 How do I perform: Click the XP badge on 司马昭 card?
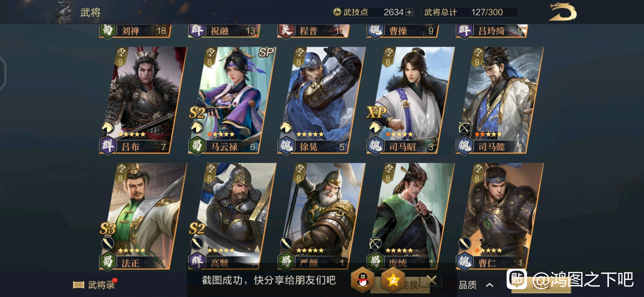click(x=376, y=113)
